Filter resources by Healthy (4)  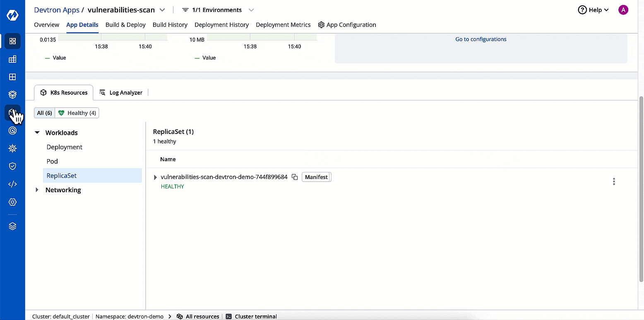(x=77, y=113)
